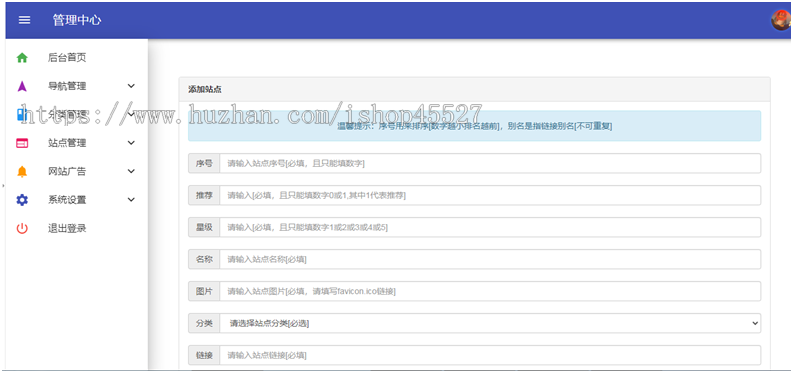Click the 推荐 field label
This screenshot has width=793, height=373.
point(204,195)
